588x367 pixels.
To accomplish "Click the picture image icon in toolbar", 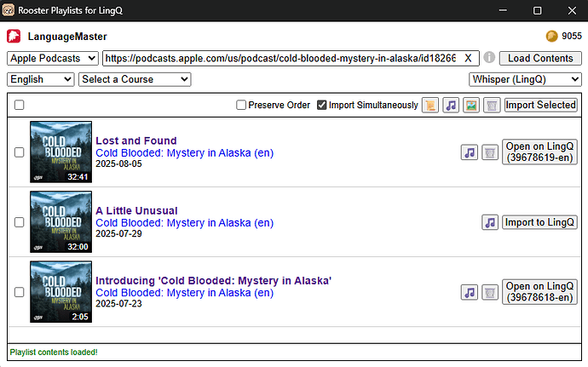I will [x=471, y=106].
